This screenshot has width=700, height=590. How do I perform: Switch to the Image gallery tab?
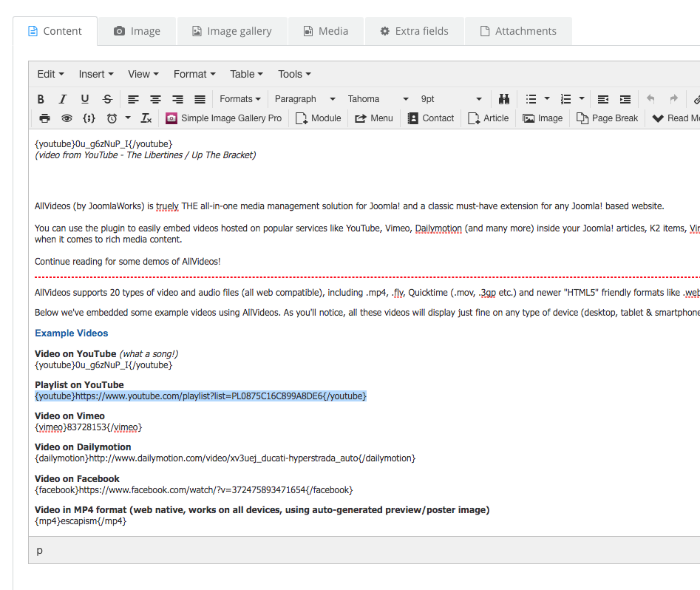click(x=232, y=31)
